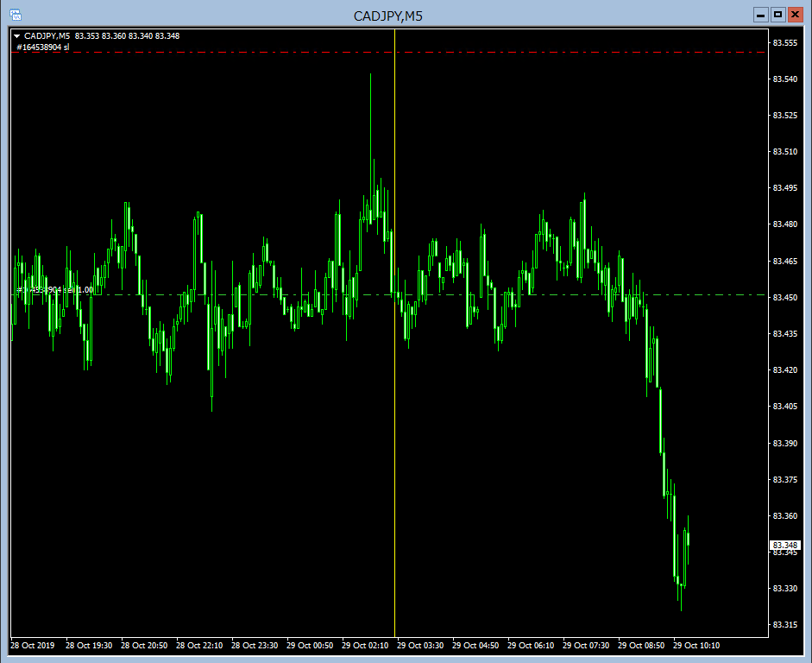Expand the CADJPY,M5 chart header triangle

click(x=17, y=36)
